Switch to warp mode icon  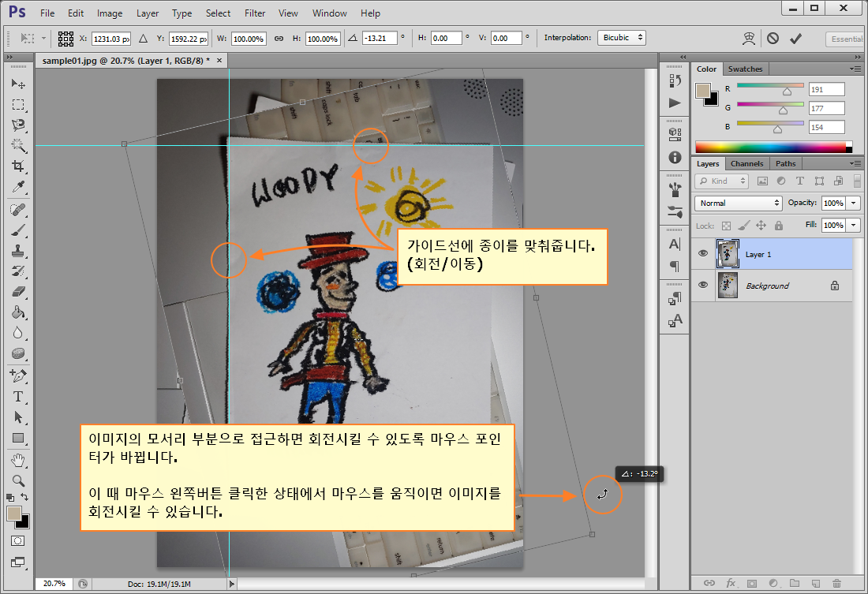tap(749, 38)
